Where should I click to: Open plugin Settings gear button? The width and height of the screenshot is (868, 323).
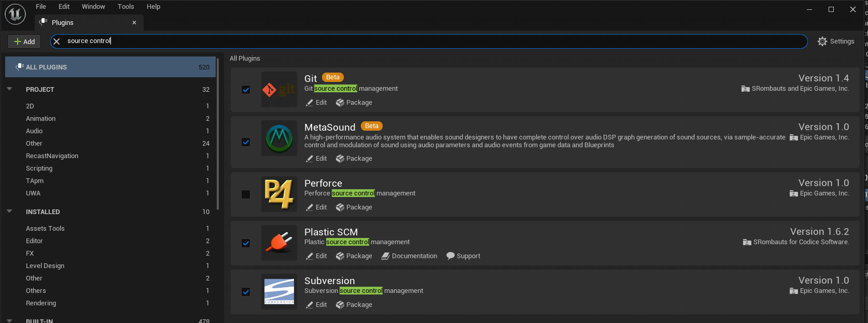coord(836,41)
